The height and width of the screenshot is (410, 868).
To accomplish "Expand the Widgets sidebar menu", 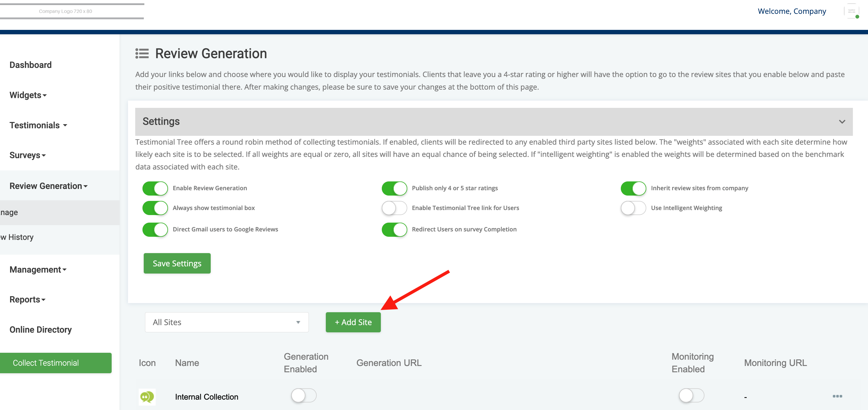I will click(x=28, y=95).
